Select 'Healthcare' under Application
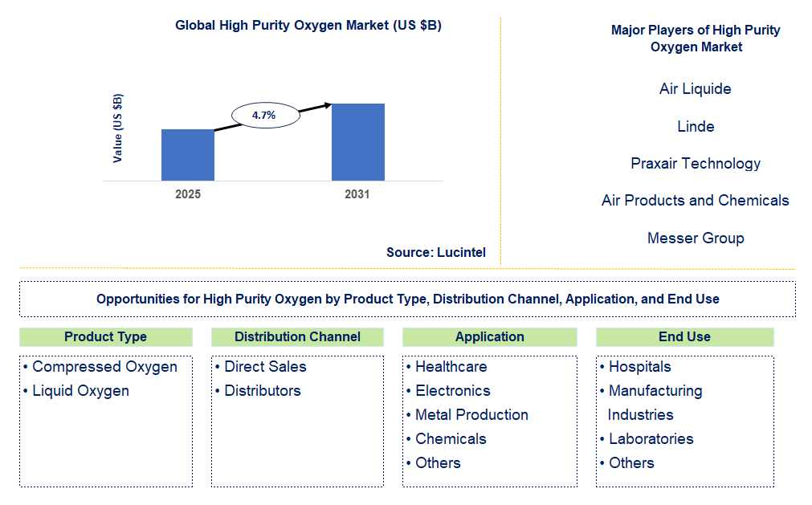 click(x=447, y=367)
